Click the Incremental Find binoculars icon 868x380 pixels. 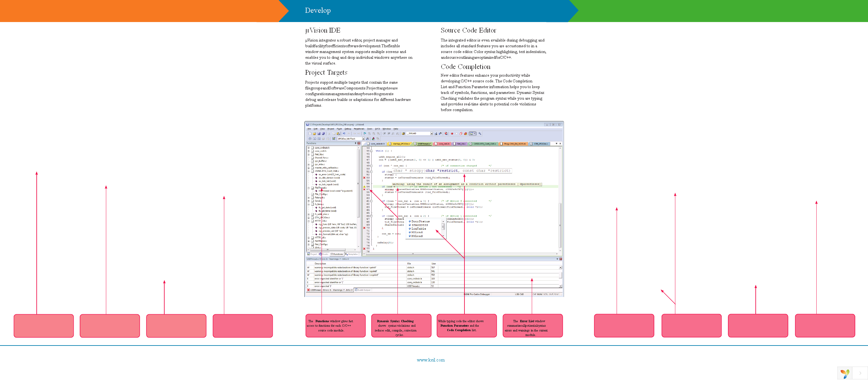click(x=440, y=134)
